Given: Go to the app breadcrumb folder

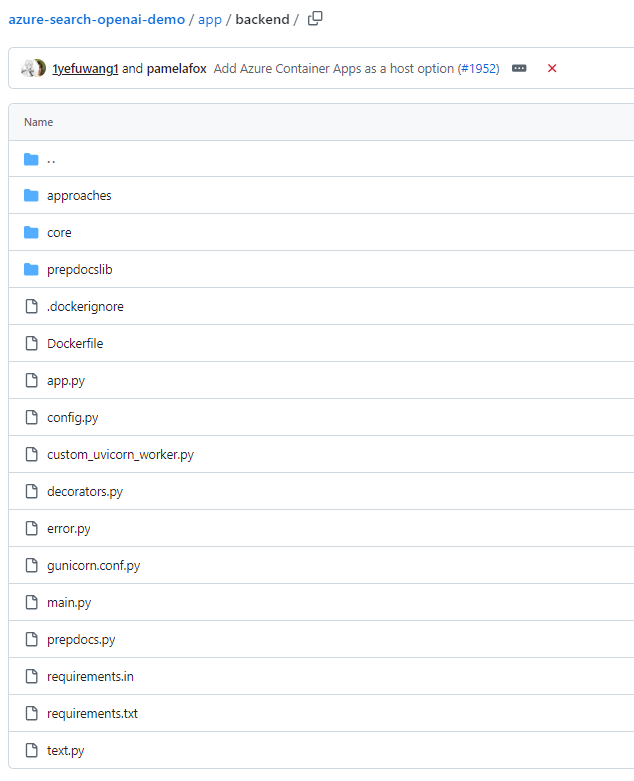Looking at the screenshot, I should click(x=210, y=19).
